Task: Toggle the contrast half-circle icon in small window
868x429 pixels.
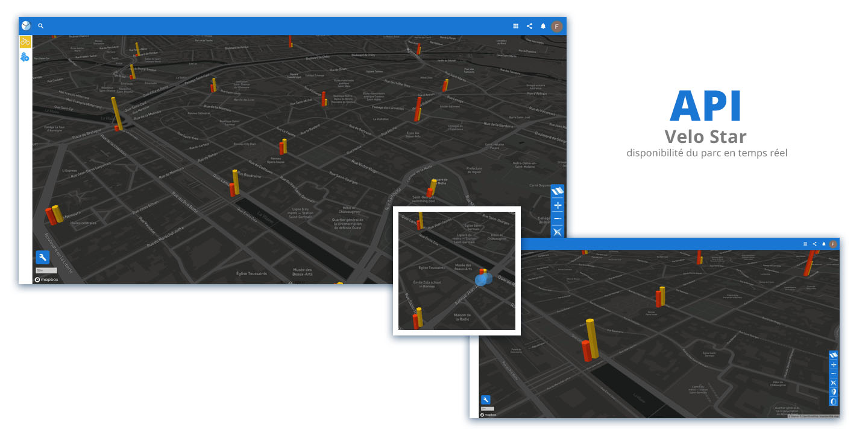Action: 834,401
